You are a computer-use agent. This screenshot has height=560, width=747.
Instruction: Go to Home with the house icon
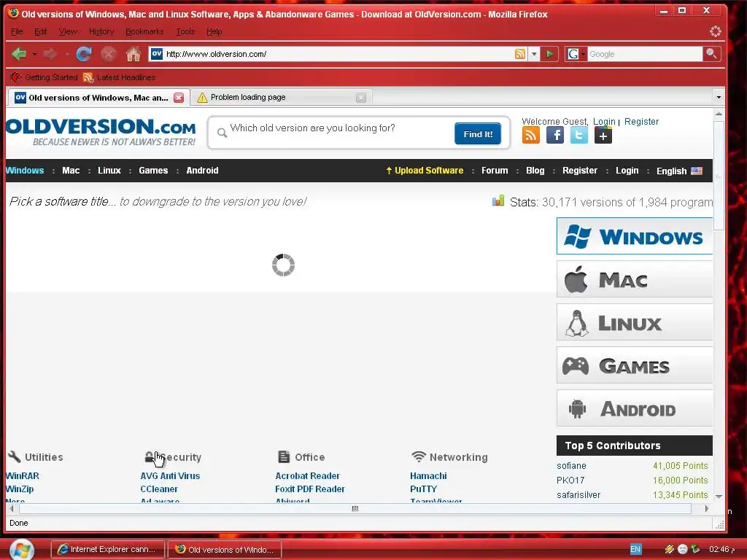133,54
